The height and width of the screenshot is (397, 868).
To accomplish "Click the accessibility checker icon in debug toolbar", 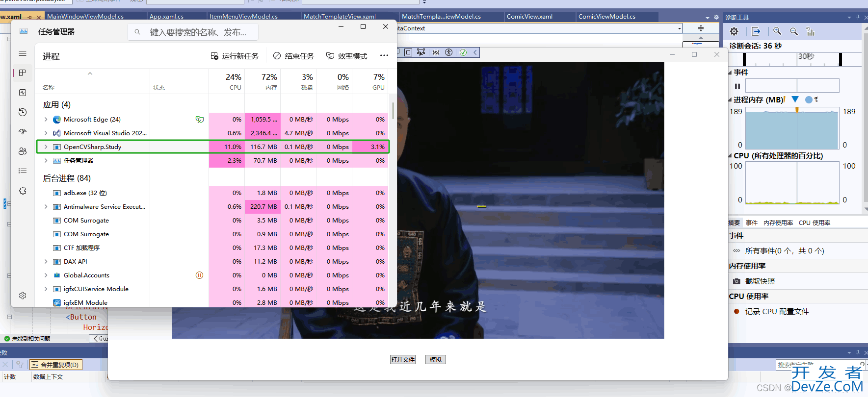I will (x=448, y=52).
